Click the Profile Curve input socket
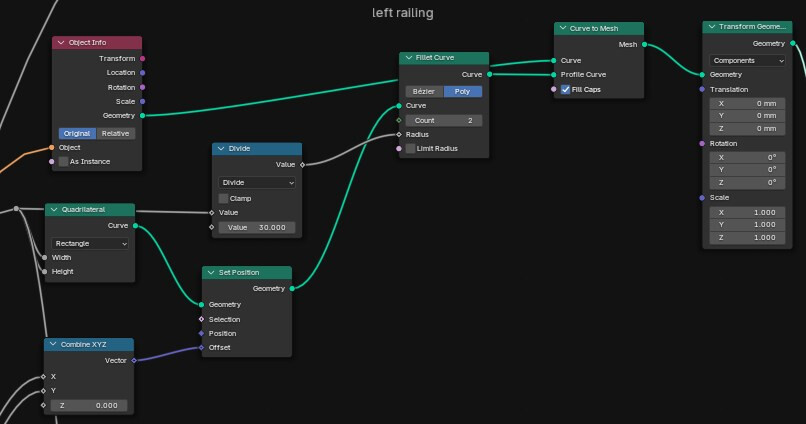The width and height of the screenshot is (806, 424). tap(554, 75)
